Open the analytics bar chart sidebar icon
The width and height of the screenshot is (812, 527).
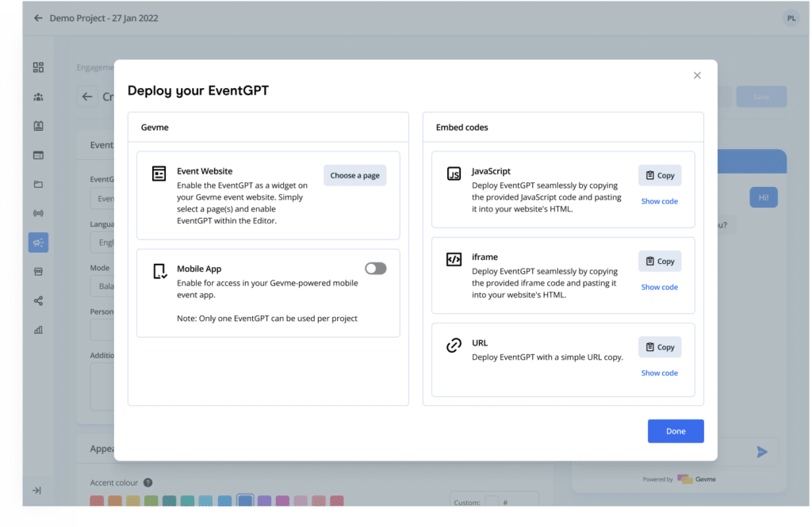tap(38, 330)
